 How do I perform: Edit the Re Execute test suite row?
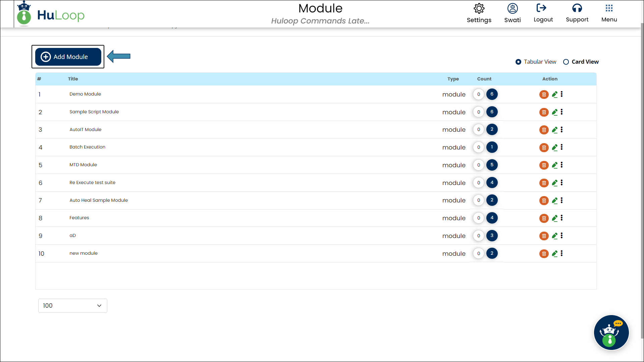(555, 183)
